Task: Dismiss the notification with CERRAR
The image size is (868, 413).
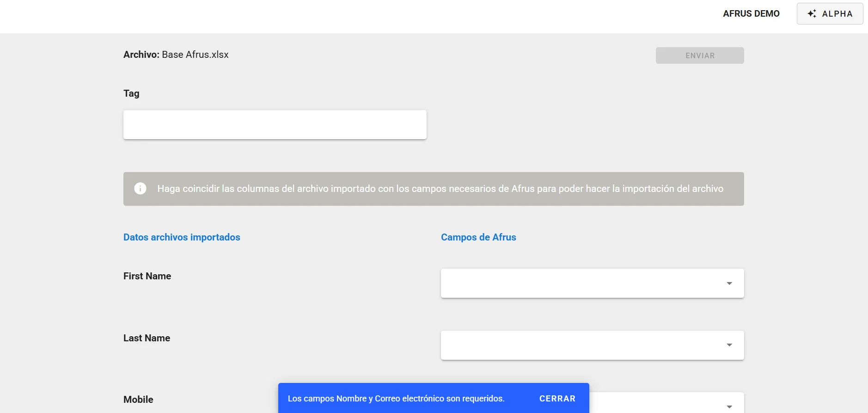Action: [557, 399]
